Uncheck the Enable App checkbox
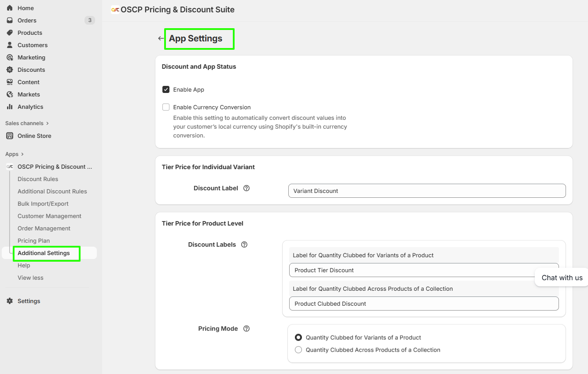 click(x=166, y=89)
